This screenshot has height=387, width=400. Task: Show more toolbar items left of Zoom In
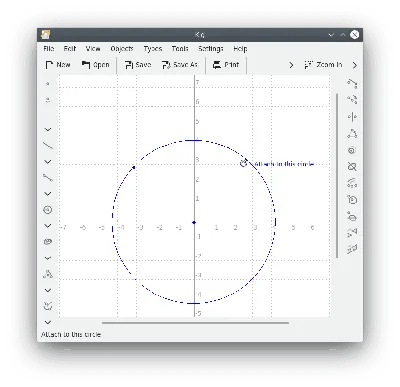pos(291,65)
